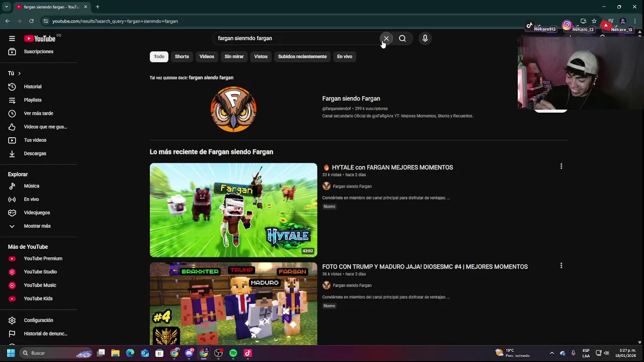Image resolution: width=644 pixels, height=362 pixels.
Task: Click the YouTube search input field
Action: tap(297, 38)
